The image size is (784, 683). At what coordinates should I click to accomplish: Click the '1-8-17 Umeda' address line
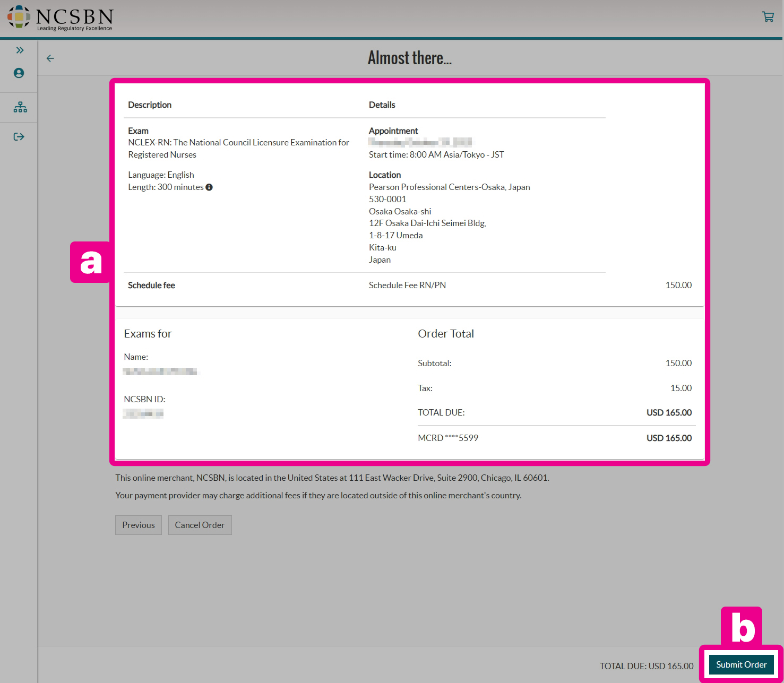(x=396, y=236)
